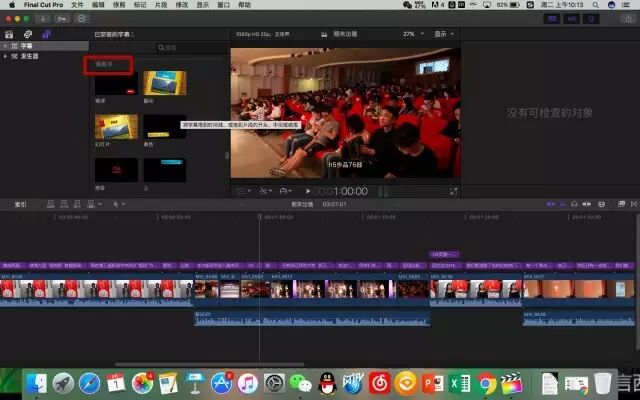Select the first video clip with red banners
Image resolution: width=640 pixels, height=400 pixels.
96,290
